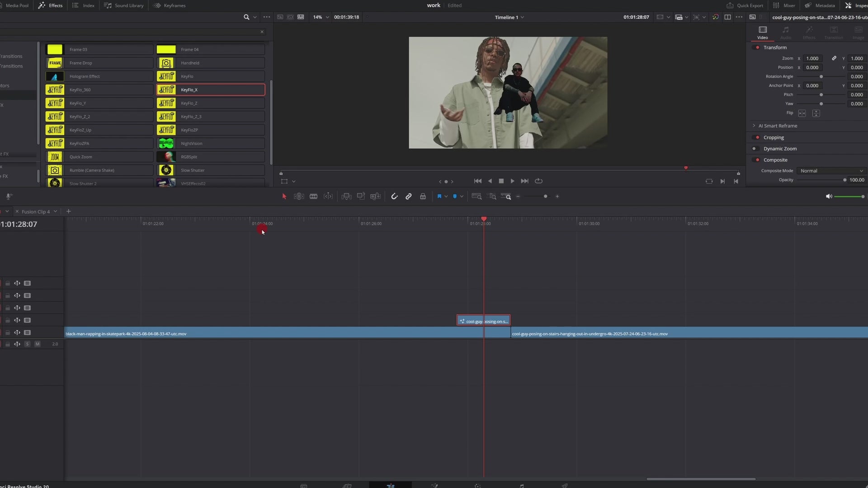Expand the AI Smart Reframe section

754,126
